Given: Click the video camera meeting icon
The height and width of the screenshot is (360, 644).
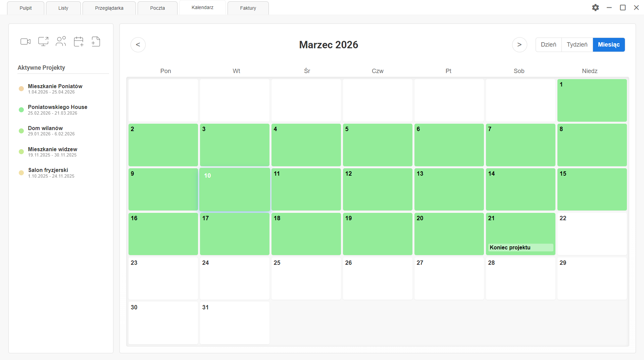Looking at the screenshot, I should (26, 42).
